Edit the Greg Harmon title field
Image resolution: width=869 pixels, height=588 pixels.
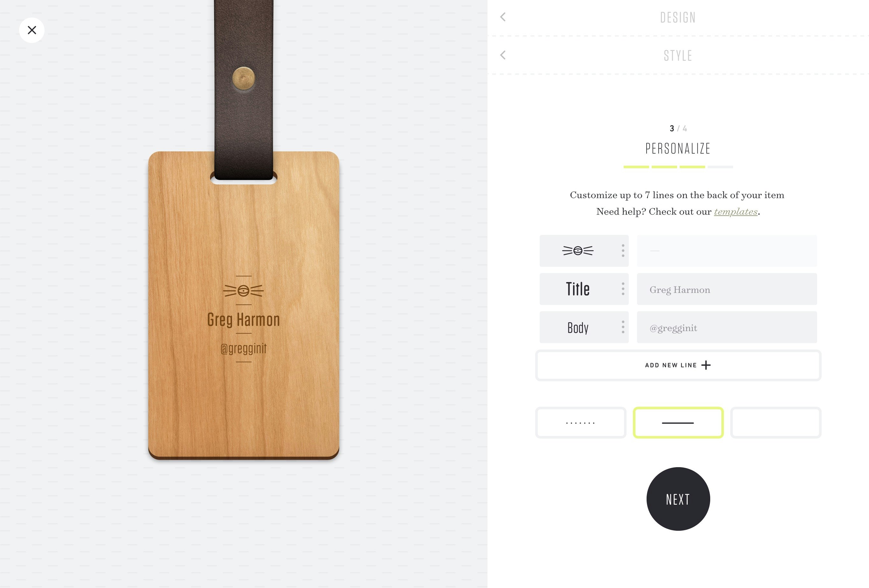point(726,289)
